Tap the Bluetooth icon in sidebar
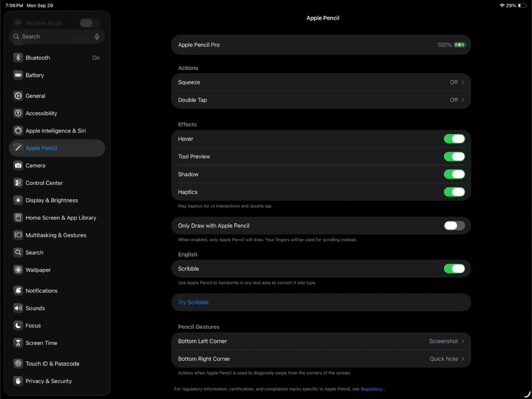The width and height of the screenshot is (532, 399). click(x=18, y=58)
